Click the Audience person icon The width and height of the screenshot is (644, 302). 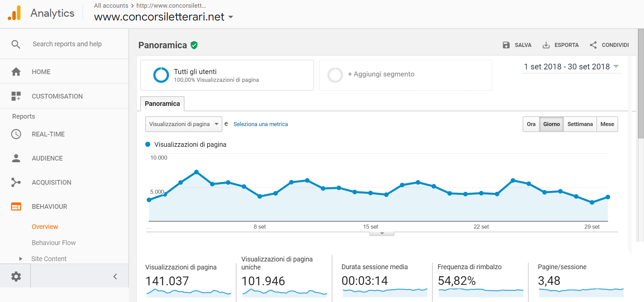click(x=16, y=158)
